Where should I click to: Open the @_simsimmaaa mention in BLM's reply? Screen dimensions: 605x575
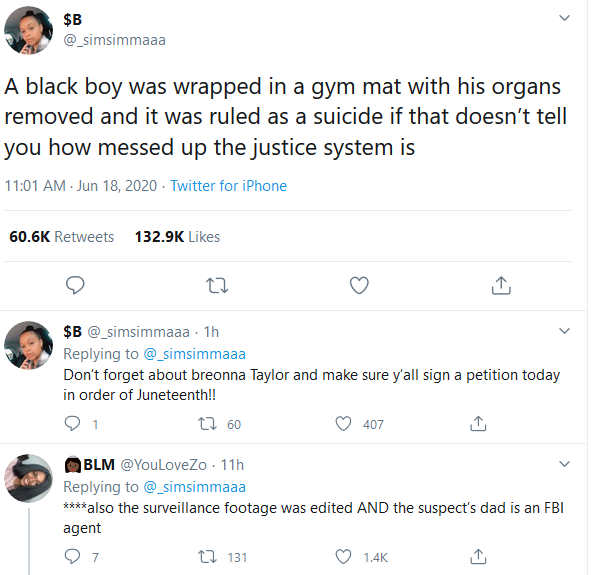194,487
